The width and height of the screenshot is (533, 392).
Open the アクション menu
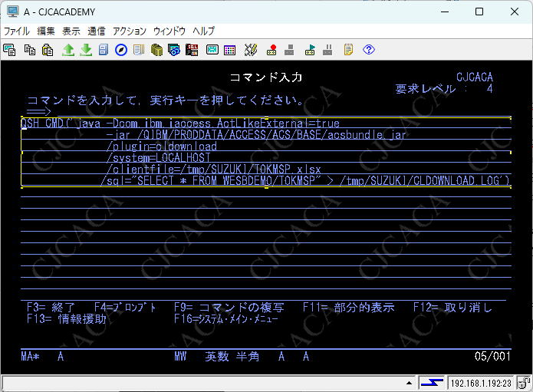(x=129, y=31)
